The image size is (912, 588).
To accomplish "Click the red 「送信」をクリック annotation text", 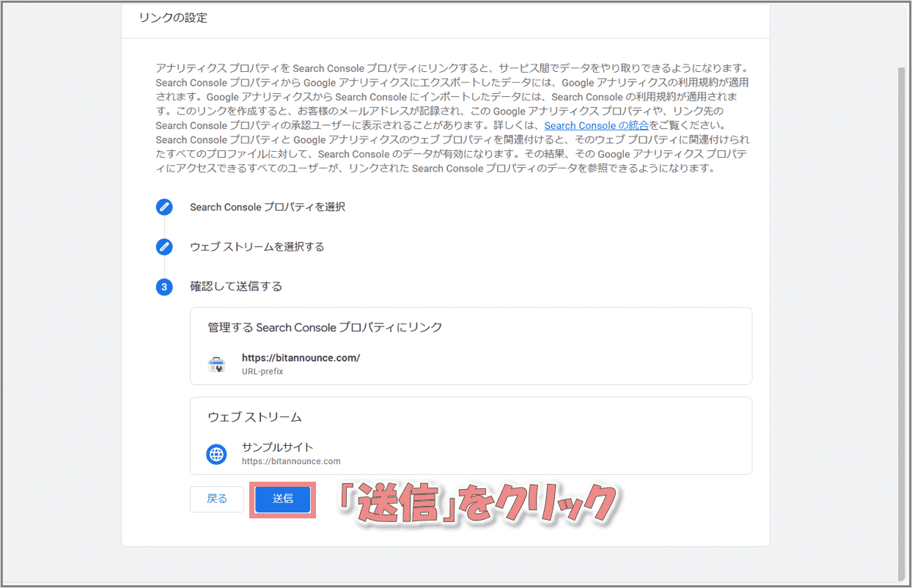I will click(x=477, y=504).
